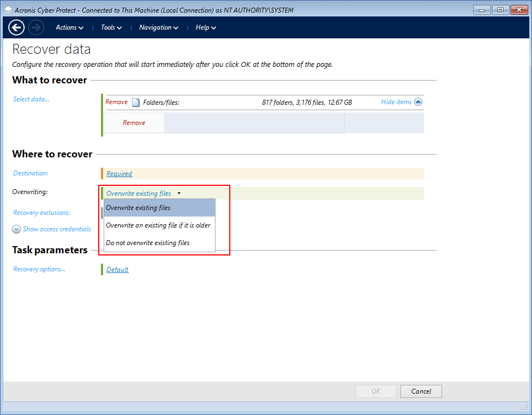The width and height of the screenshot is (532, 415).
Task: Open the Default recovery options link
Action: 117,270
